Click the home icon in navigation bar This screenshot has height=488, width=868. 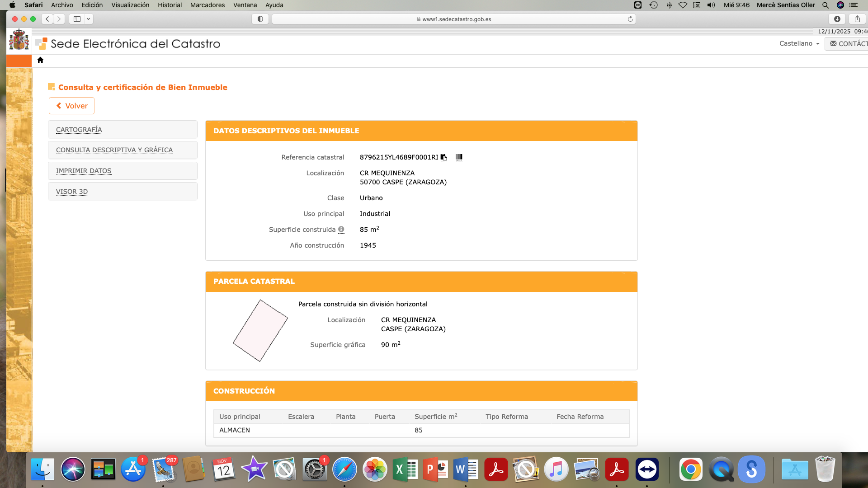click(x=40, y=60)
